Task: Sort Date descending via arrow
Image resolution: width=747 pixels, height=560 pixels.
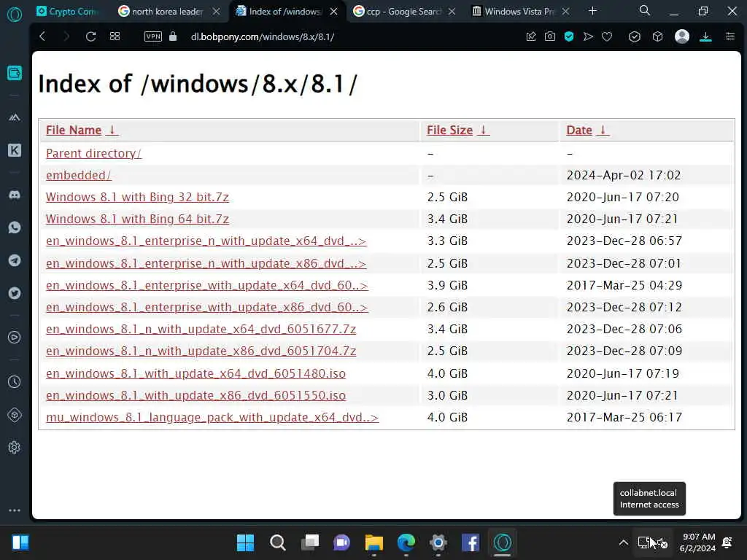Action: 603,130
